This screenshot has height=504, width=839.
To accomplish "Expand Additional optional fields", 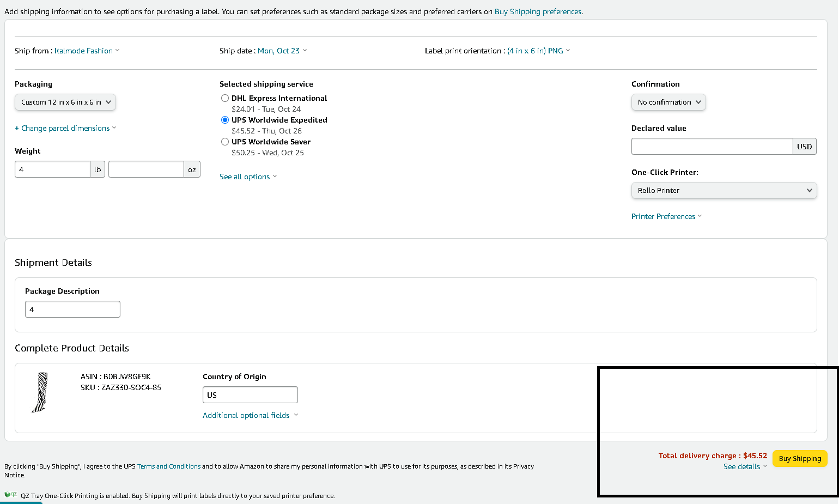I will coord(250,415).
